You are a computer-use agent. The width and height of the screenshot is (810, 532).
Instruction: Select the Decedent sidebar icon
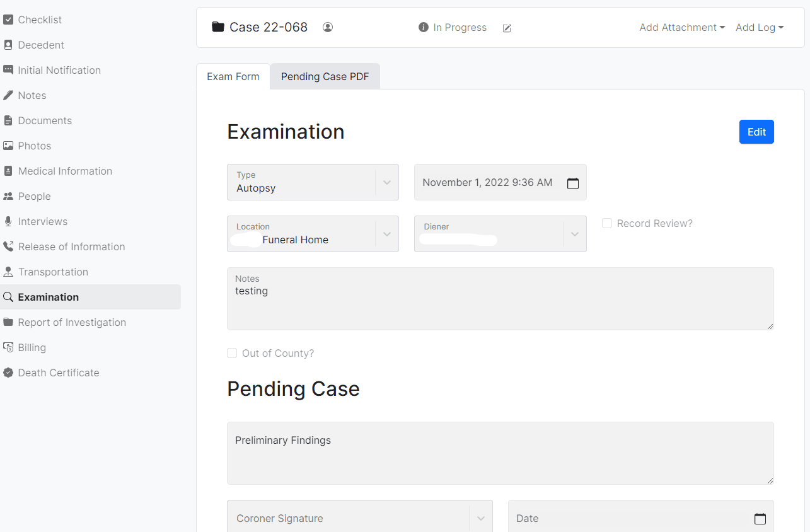[x=9, y=45]
